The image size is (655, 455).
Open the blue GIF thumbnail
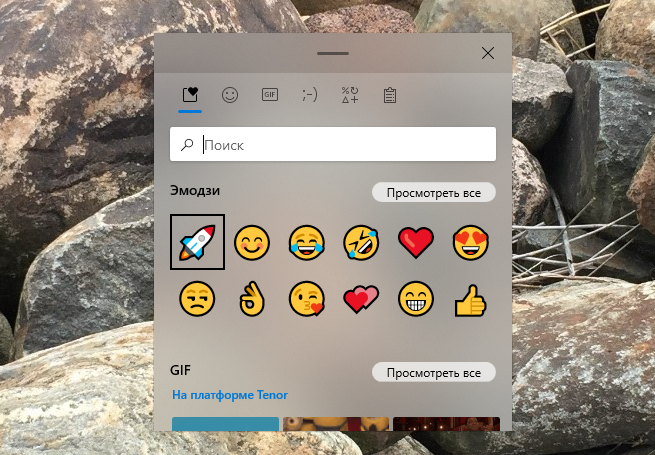[226, 424]
